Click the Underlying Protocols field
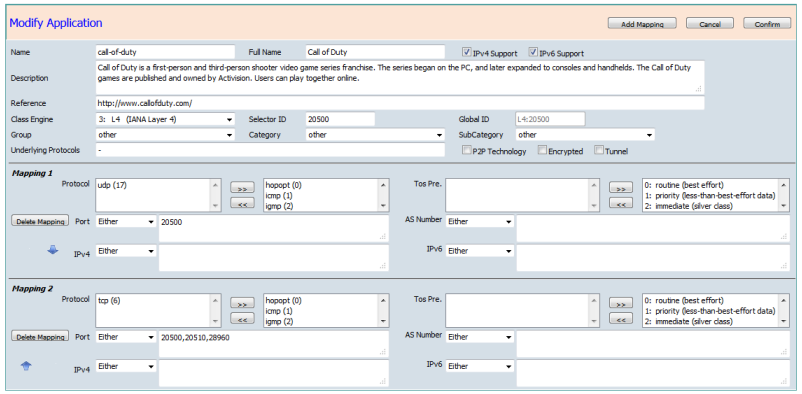This screenshot has width=802, height=394. (270, 150)
